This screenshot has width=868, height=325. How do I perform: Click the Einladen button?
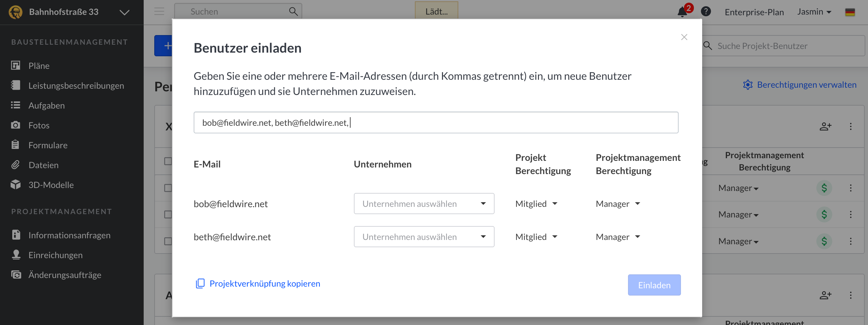point(654,285)
